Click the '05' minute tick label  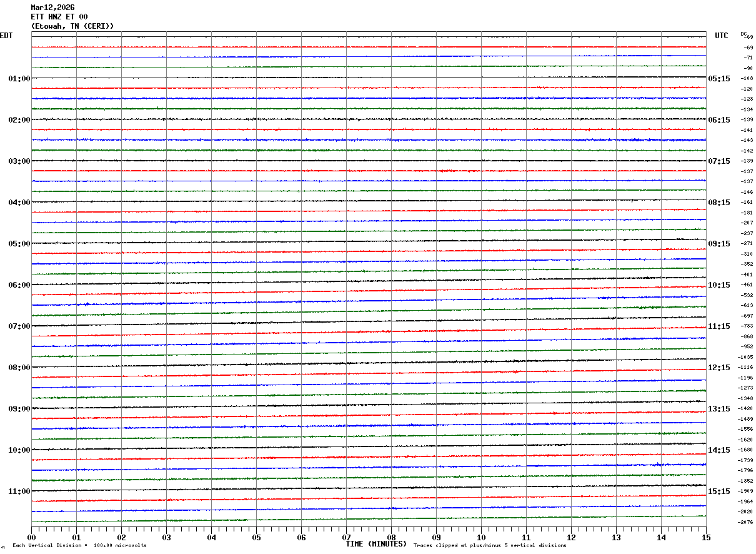point(256,537)
